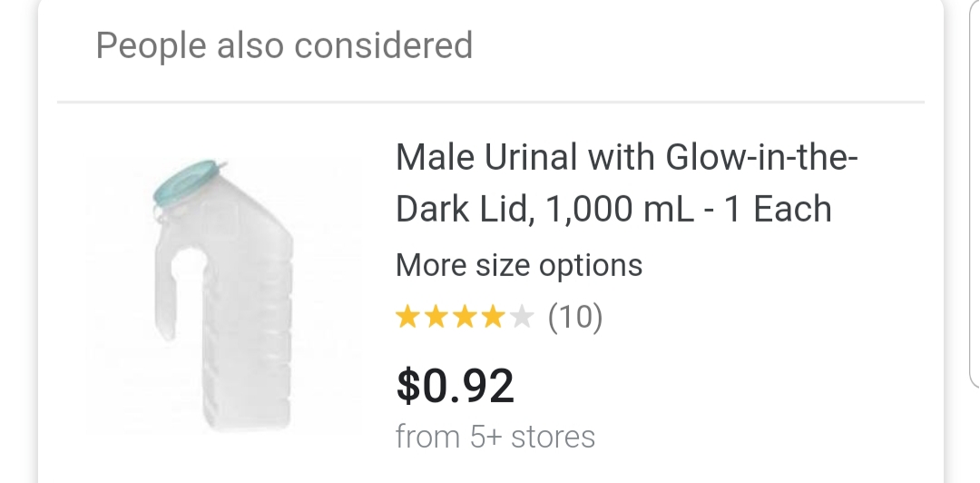Click the gray fifth rating star
Image resolution: width=980 pixels, height=483 pixels.
(x=521, y=317)
